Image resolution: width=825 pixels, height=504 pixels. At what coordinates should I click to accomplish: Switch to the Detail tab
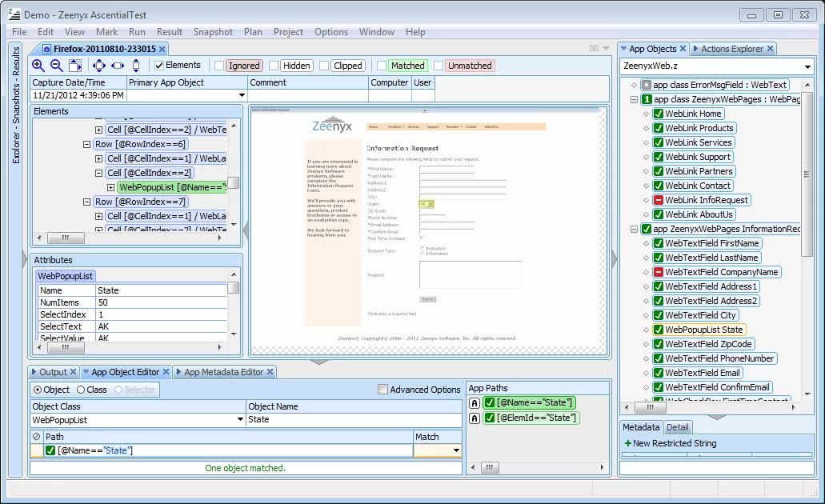(678, 428)
